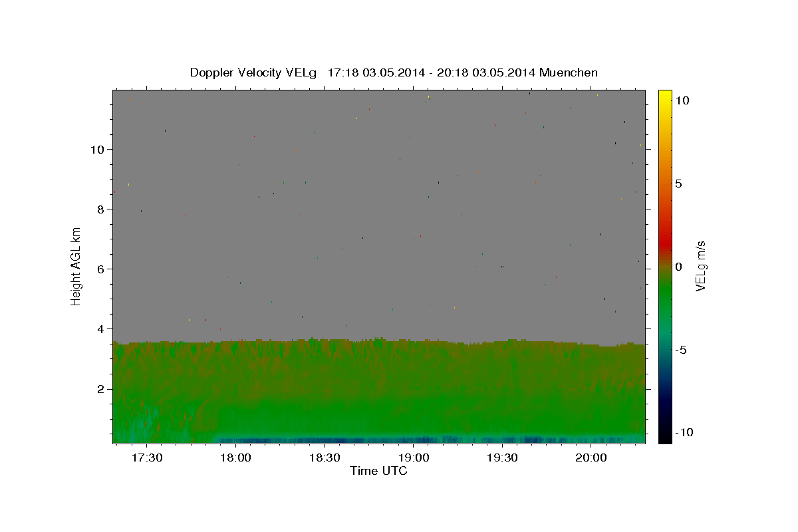Click the 'Height AGL km' axis title
The image size is (798, 532).
pyautogui.click(x=76, y=267)
